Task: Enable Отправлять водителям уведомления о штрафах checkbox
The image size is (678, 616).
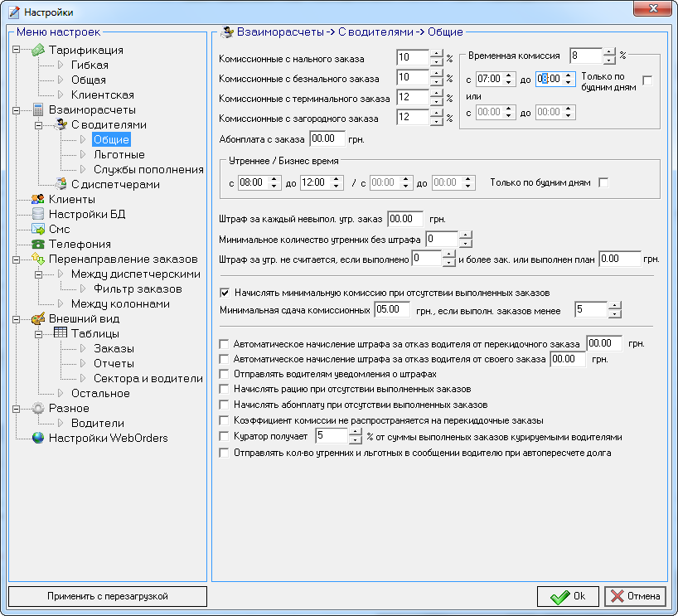Action: pos(224,374)
